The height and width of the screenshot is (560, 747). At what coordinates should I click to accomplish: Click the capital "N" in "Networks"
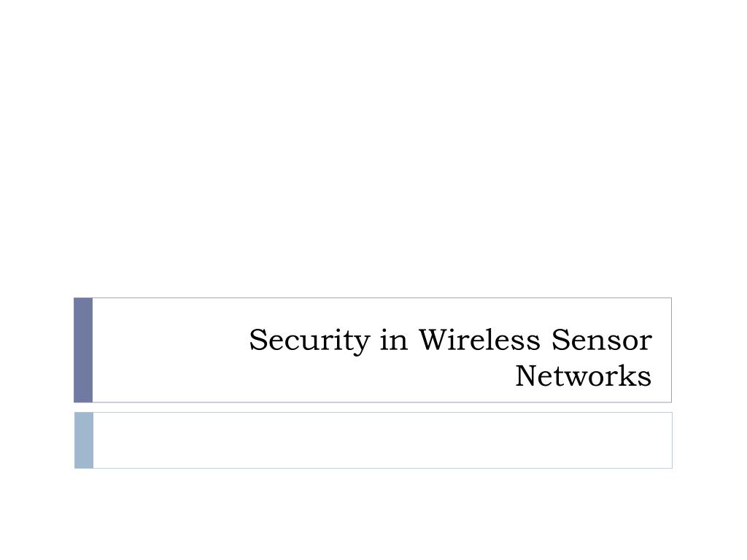click(x=528, y=376)
